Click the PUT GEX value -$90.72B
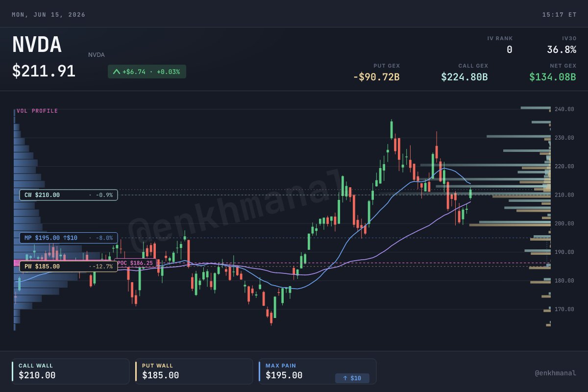 (376, 77)
